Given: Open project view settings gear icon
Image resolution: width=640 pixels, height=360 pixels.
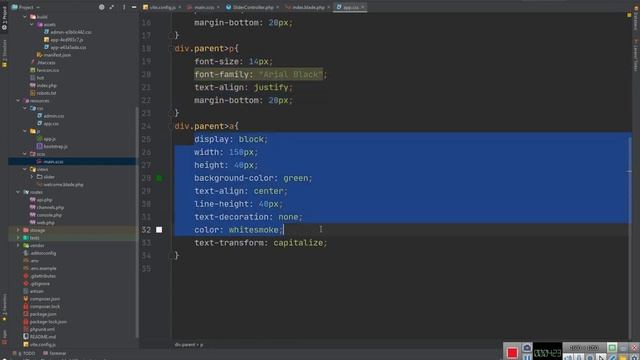Looking at the screenshot, I should click(102, 7).
